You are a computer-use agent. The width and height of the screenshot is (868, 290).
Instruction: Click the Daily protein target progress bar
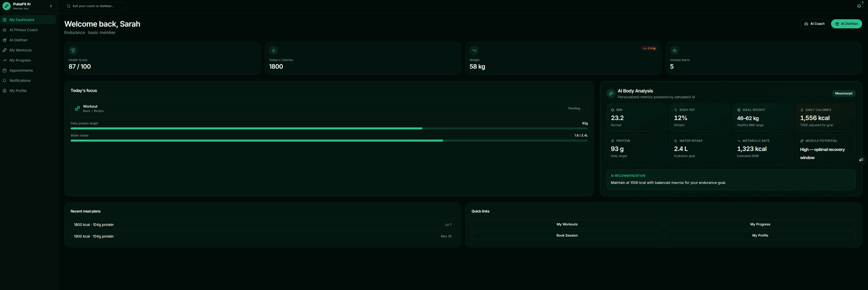point(329,128)
